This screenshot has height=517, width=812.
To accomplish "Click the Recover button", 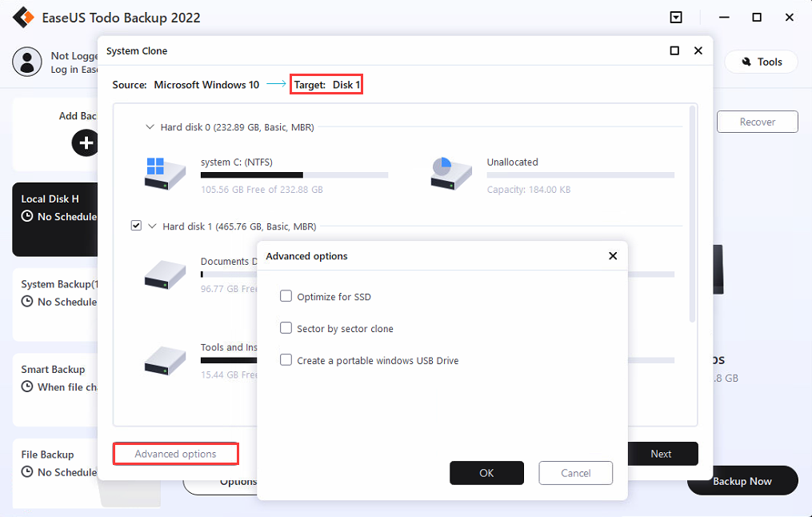I will [757, 122].
